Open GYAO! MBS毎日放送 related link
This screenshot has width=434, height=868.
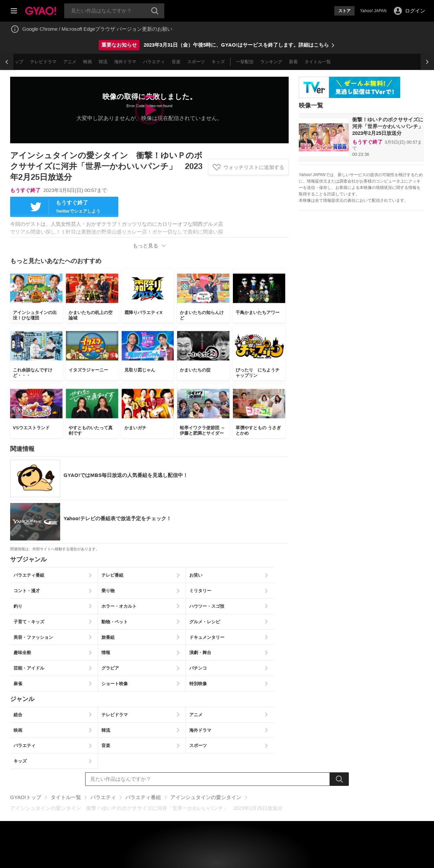click(125, 475)
